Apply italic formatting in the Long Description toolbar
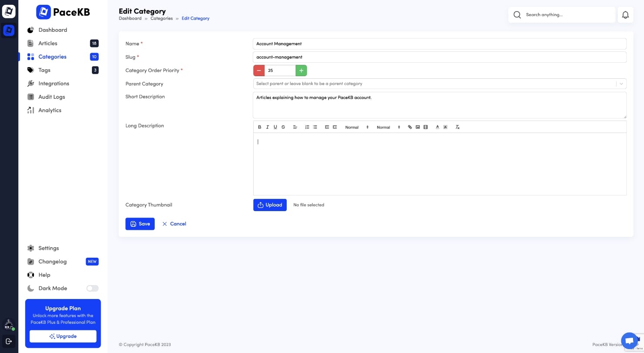Viewport: 644px width, 353px height. tap(268, 127)
